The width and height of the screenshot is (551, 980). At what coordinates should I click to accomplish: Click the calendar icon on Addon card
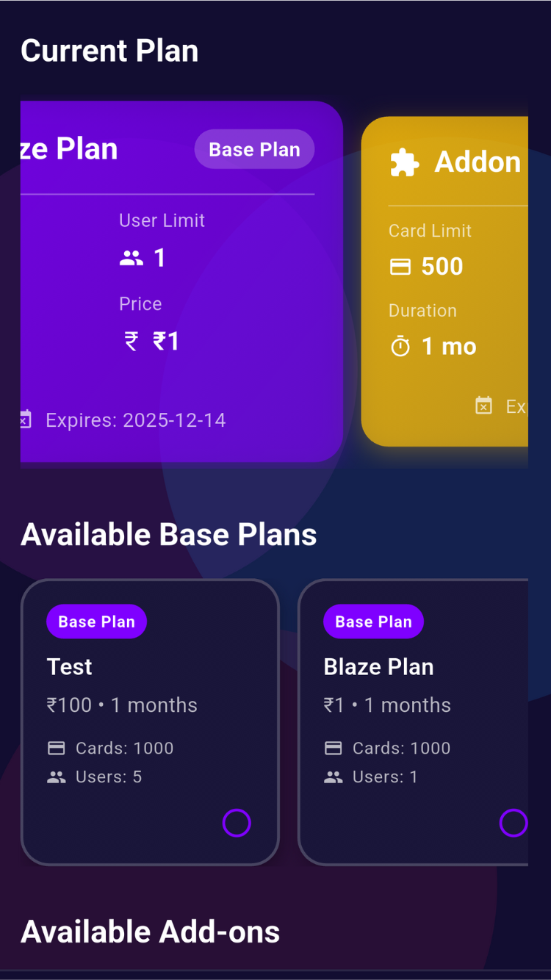483,406
